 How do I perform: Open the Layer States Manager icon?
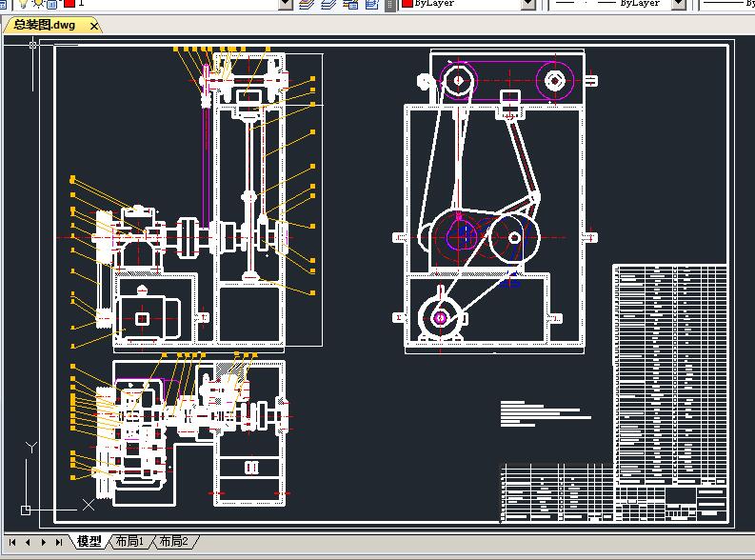pos(350,4)
